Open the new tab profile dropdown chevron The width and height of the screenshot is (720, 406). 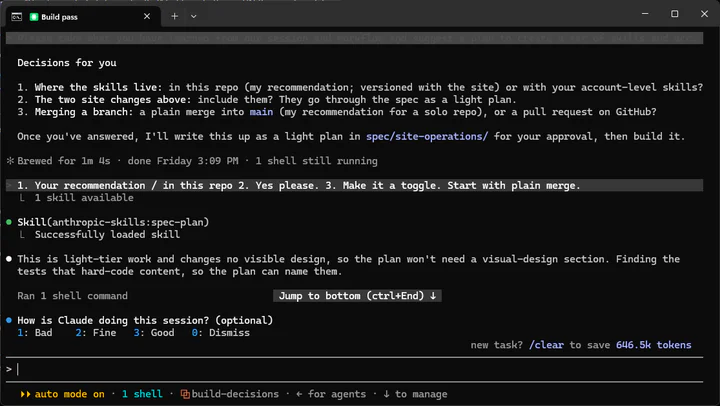tap(194, 17)
